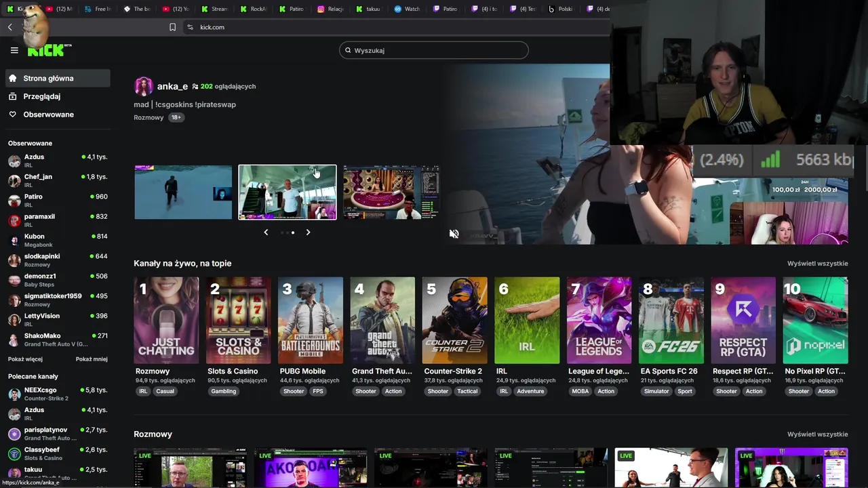Screen dimensions: 868x488
Task: Select the highlighted middle featured stream thumbnail
Action: (x=287, y=192)
